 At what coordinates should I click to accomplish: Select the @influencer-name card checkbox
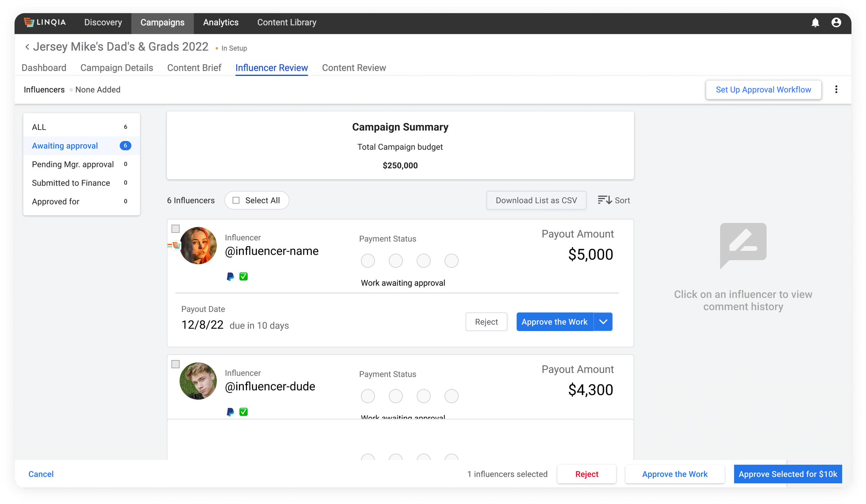point(176,229)
